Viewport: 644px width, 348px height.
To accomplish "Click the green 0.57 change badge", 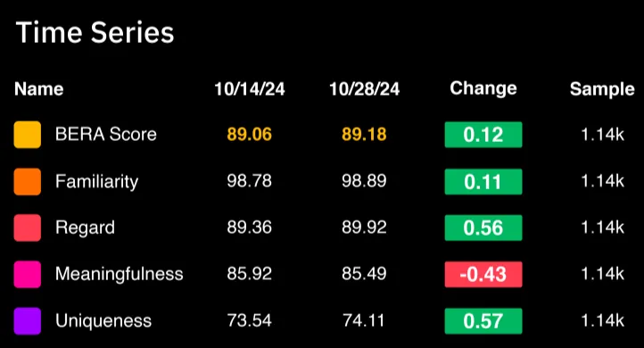I will tap(483, 321).
